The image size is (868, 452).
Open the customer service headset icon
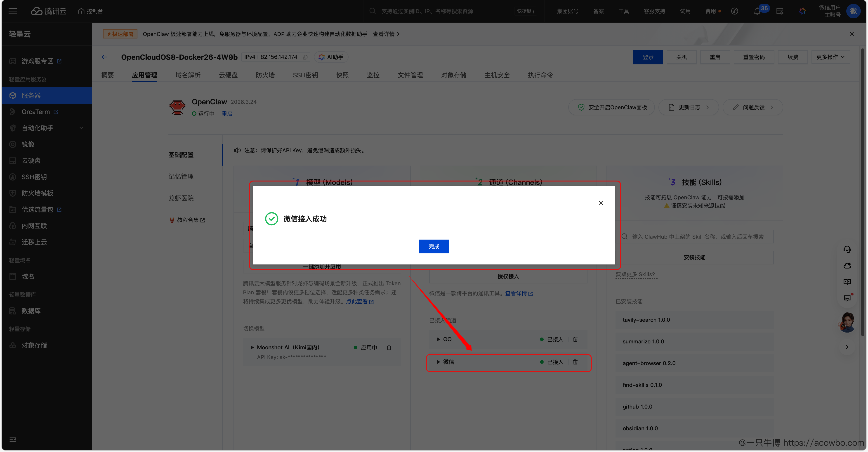coord(847,249)
